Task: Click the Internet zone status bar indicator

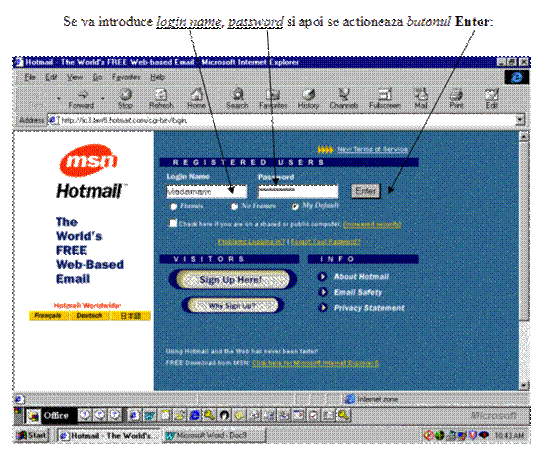Action: pos(371,399)
